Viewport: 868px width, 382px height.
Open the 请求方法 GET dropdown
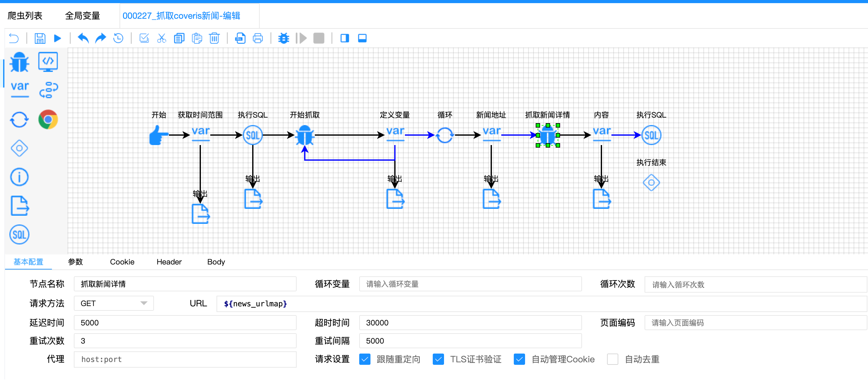click(113, 303)
